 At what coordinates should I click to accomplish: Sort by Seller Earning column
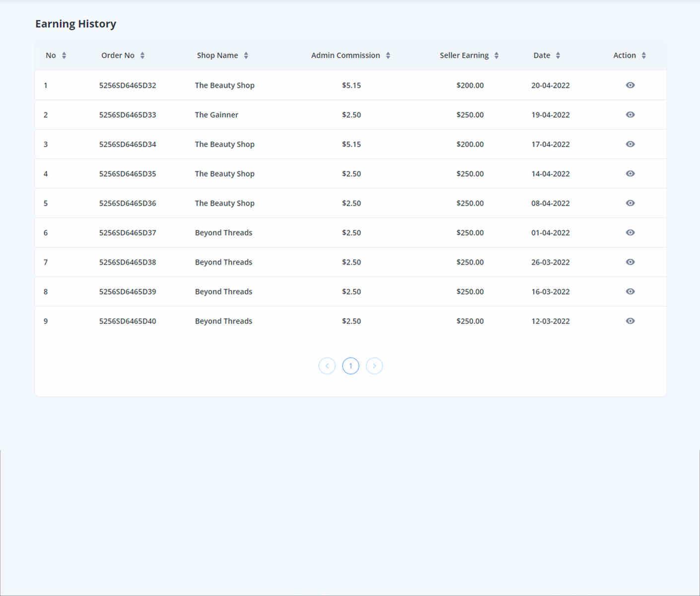(x=496, y=56)
